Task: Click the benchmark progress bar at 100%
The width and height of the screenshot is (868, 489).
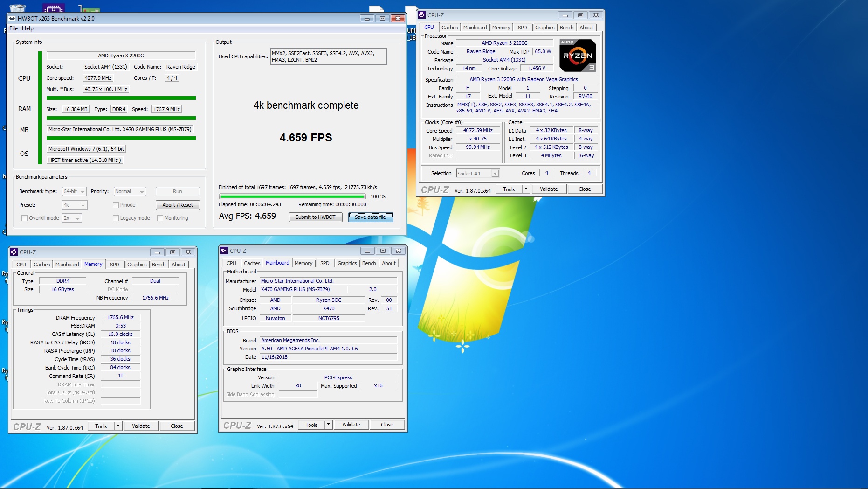Action: point(292,196)
